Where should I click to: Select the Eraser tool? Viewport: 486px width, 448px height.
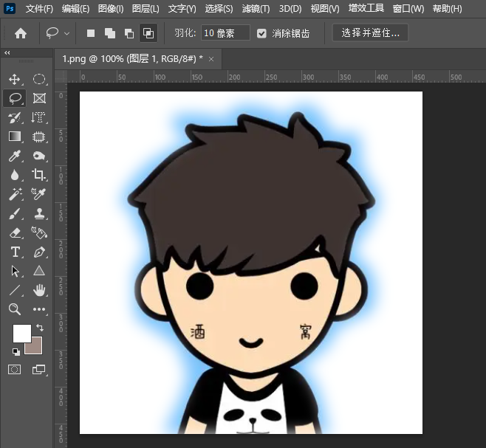pos(15,232)
